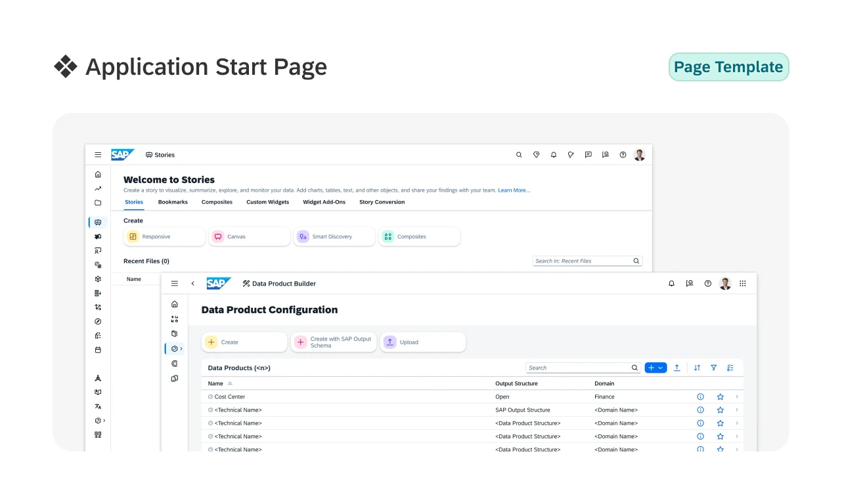The image size is (842, 504).
Task: Create a Responsive story
Action: coord(165,237)
